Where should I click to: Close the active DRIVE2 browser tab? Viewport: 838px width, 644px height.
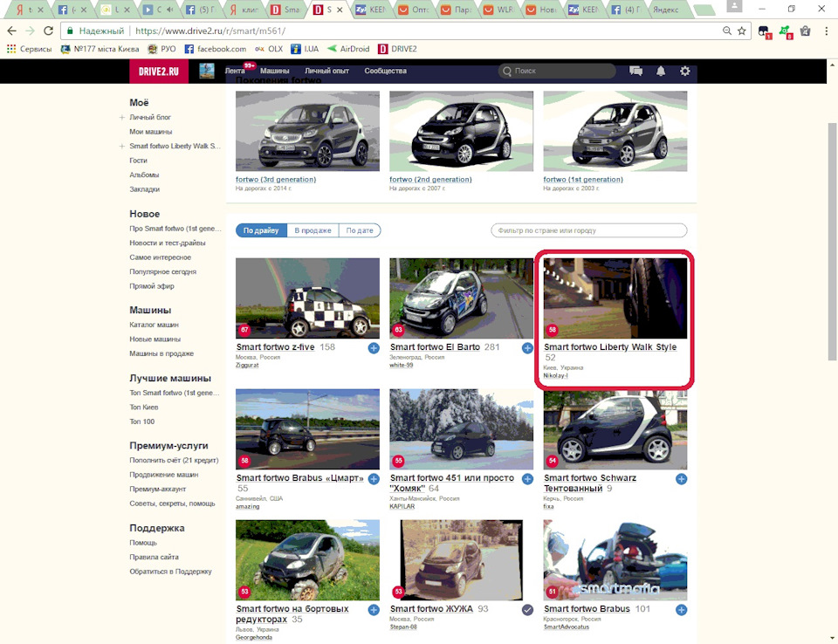tap(340, 10)
